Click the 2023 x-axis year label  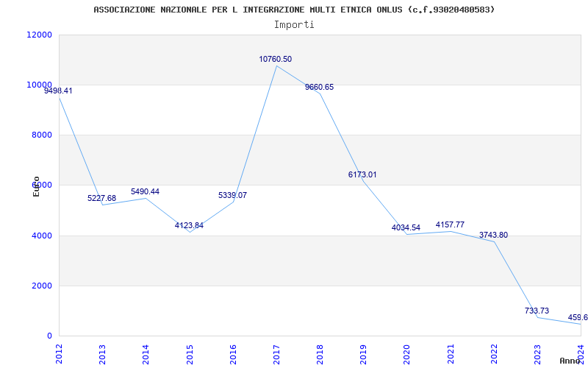tap(538, 354)
